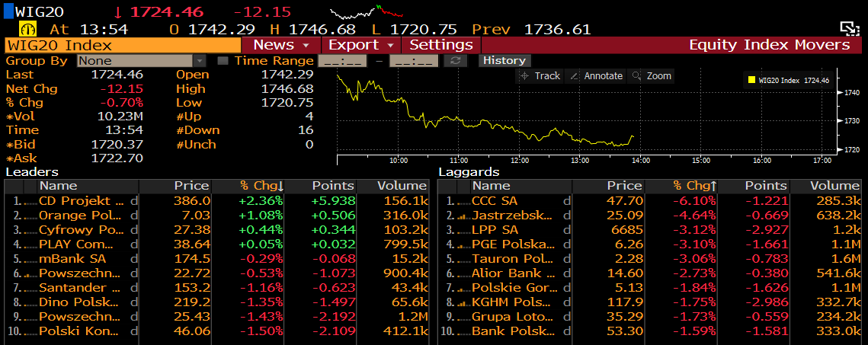868x345 pixels.
Task: Select Polski Kon in Leaders list
Action: point(78,331)
